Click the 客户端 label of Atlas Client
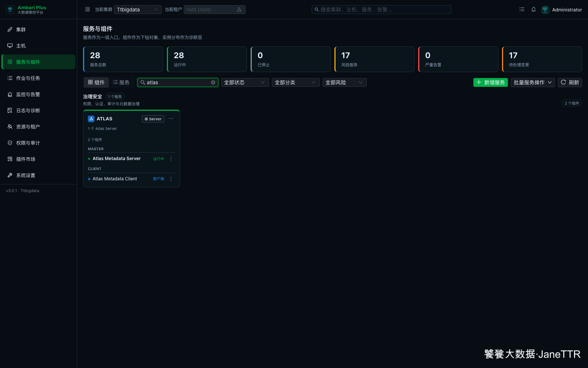588x368 pixels. click(159, 179)
